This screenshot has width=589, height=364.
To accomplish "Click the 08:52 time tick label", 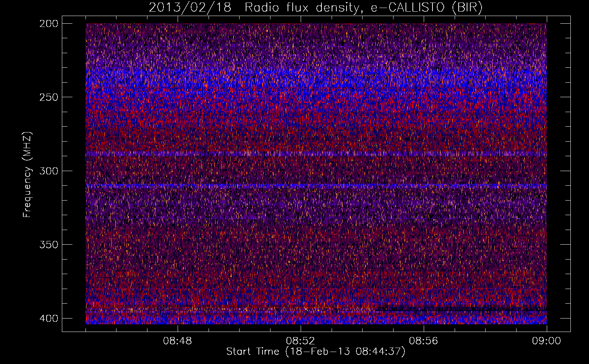I will click(x=300, y=341).
